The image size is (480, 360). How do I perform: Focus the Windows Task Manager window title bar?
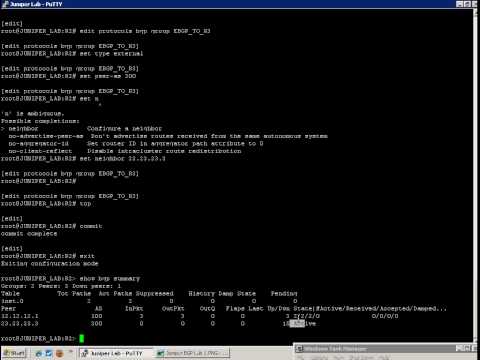386,349
